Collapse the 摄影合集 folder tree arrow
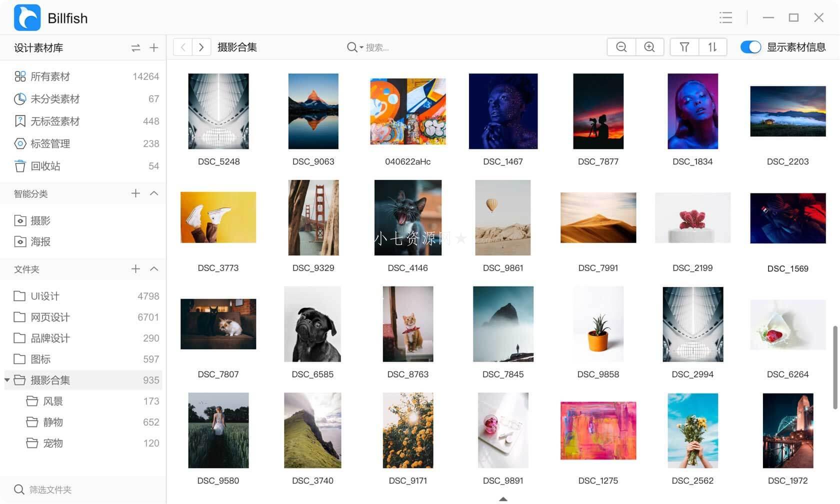This screenshot has height=504, width=840. pos(7,379)
